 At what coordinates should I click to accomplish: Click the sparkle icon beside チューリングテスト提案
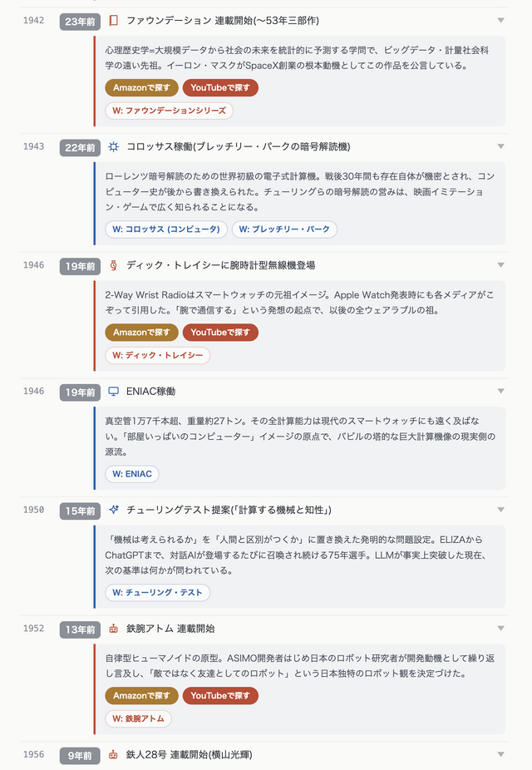(x=113, y=510)
